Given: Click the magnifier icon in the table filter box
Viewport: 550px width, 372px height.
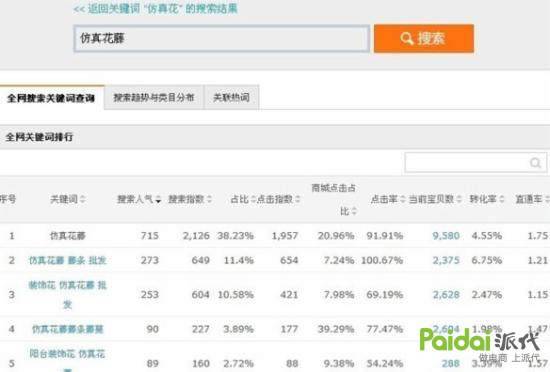Looking at the screenshot, I should coord(535,163).
